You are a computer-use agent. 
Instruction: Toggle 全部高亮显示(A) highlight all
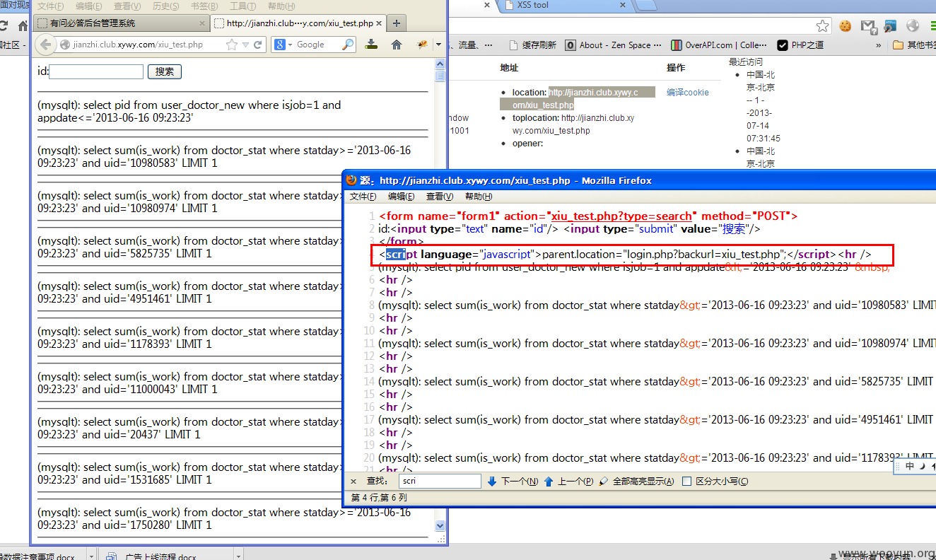point(637,482)
